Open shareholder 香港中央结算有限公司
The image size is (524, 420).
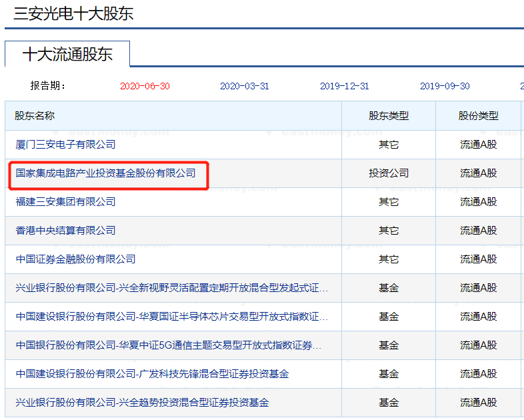[x=65, y=231]
